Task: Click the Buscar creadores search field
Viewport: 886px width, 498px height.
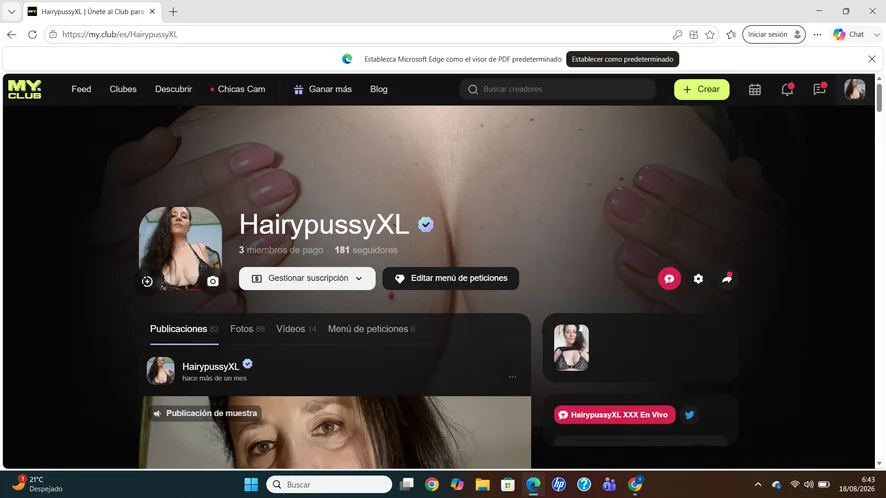Action: (x=558, y=89)
